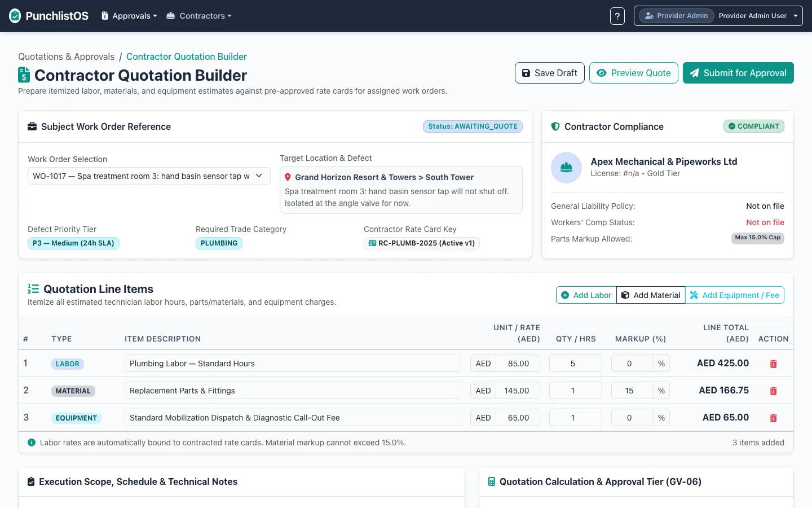Add an equipment or fee item
This screenshot has height=508, width=812.
click(735, 295)
